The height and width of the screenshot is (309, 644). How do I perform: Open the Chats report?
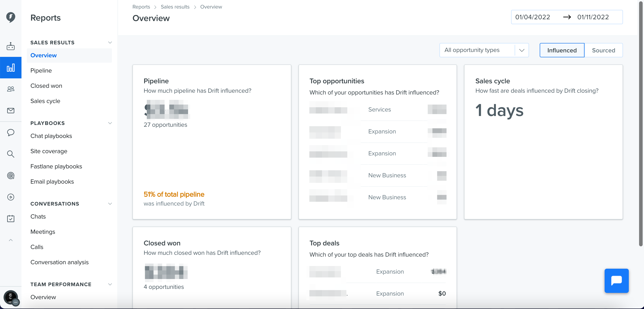click(38, 217)
